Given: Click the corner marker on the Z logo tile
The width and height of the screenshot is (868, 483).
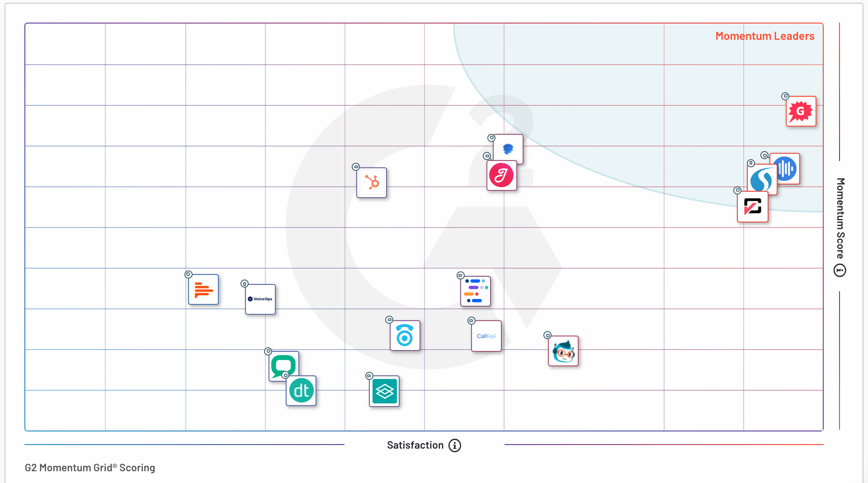Looking at the screenshot, I should tap(737, 190).
